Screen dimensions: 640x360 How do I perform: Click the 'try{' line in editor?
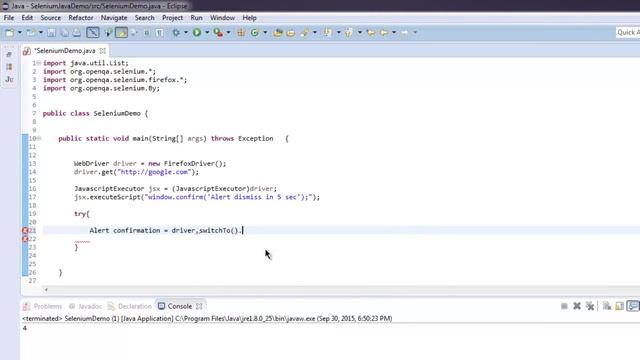point(82,214)
